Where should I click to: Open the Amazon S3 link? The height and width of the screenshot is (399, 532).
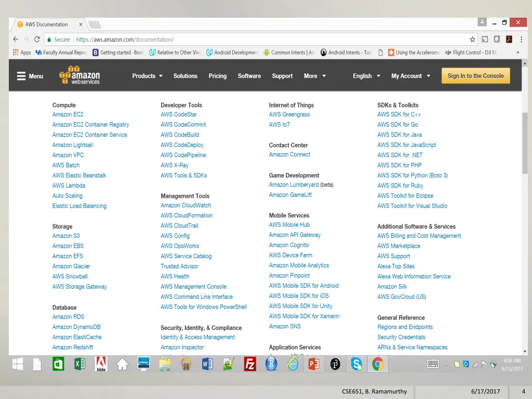pyautogui.click(x=66, y=236)
